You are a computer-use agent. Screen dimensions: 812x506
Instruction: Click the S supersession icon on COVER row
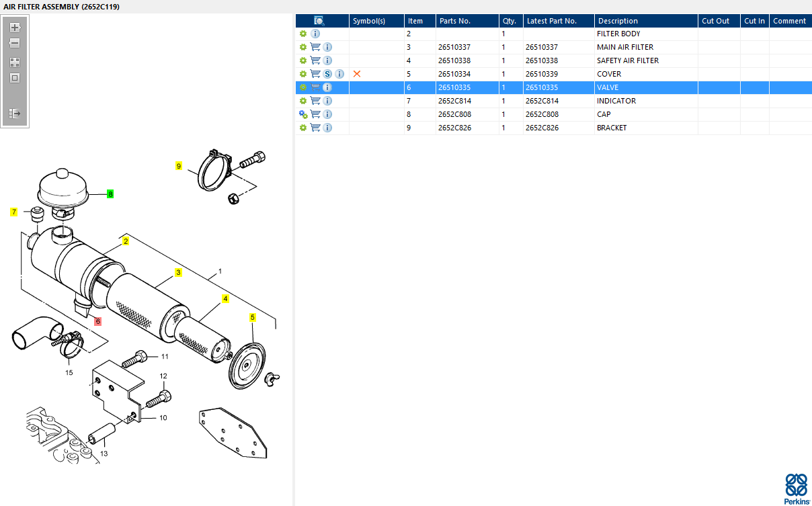327,74
